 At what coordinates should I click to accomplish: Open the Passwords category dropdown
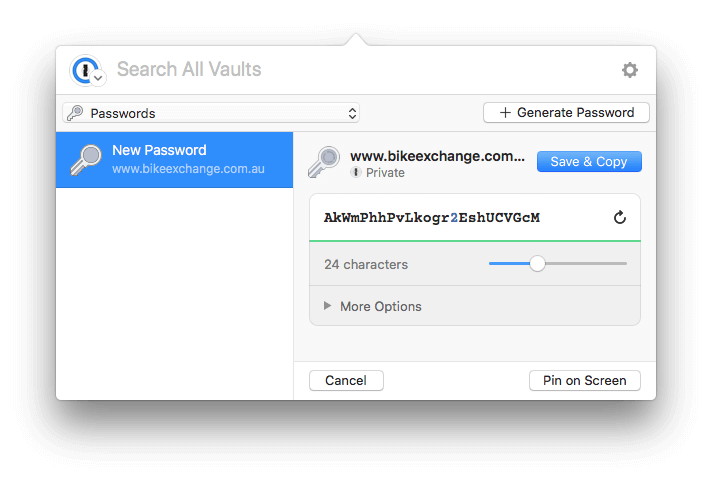211,113
